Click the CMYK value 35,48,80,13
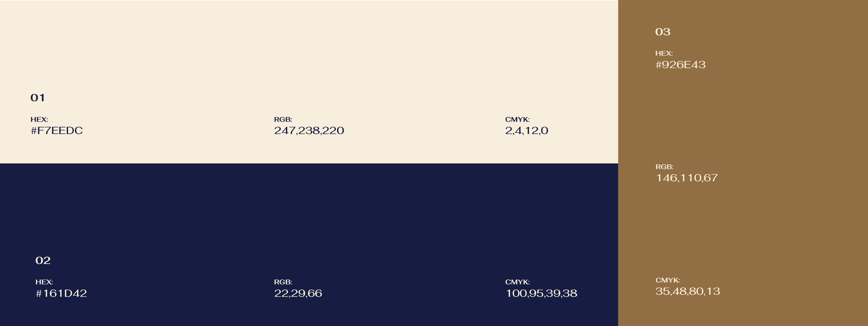Image resolution: width=868 pixels, height=326 pixels. coord(688,291)
